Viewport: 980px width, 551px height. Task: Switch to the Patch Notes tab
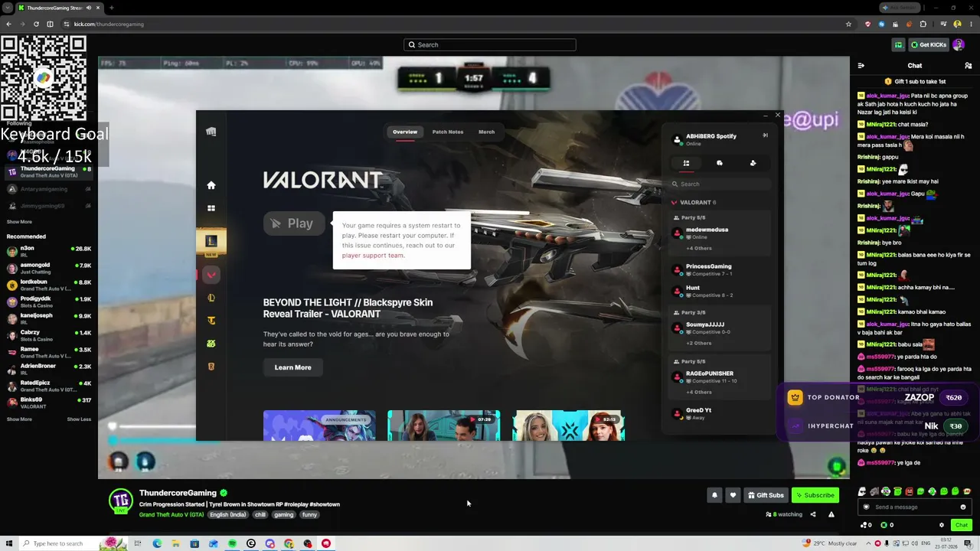(448, 132)
